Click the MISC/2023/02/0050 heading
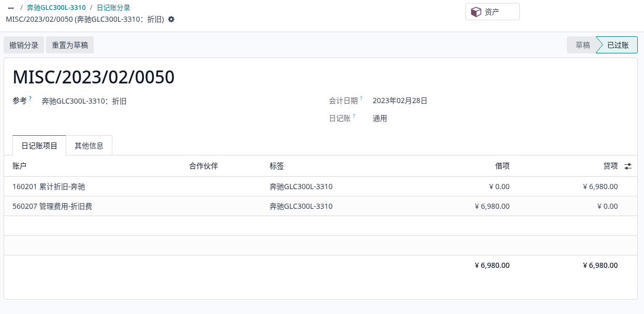The width and height of the screenshot is (644, 314). [94, 77]
